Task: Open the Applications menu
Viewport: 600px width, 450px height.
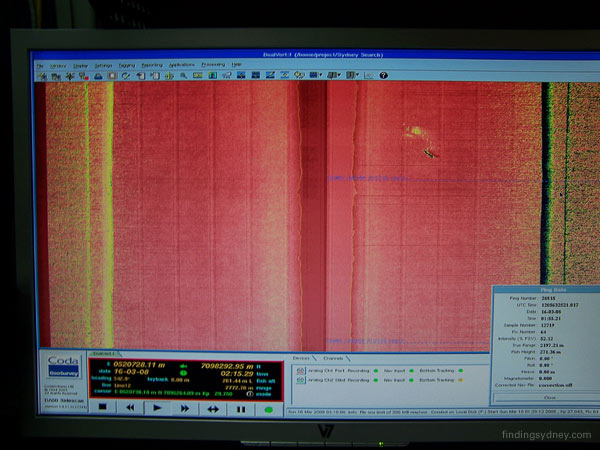Action: click(182, 65)
